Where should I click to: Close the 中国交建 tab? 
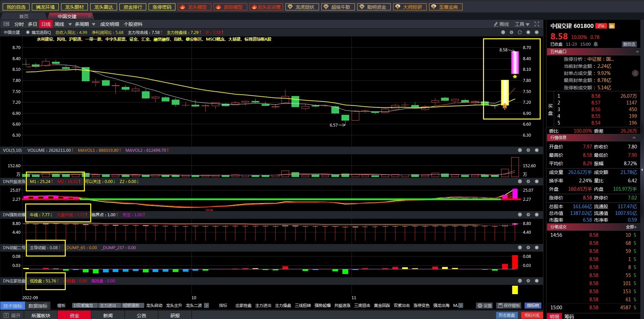coord(90,16)
